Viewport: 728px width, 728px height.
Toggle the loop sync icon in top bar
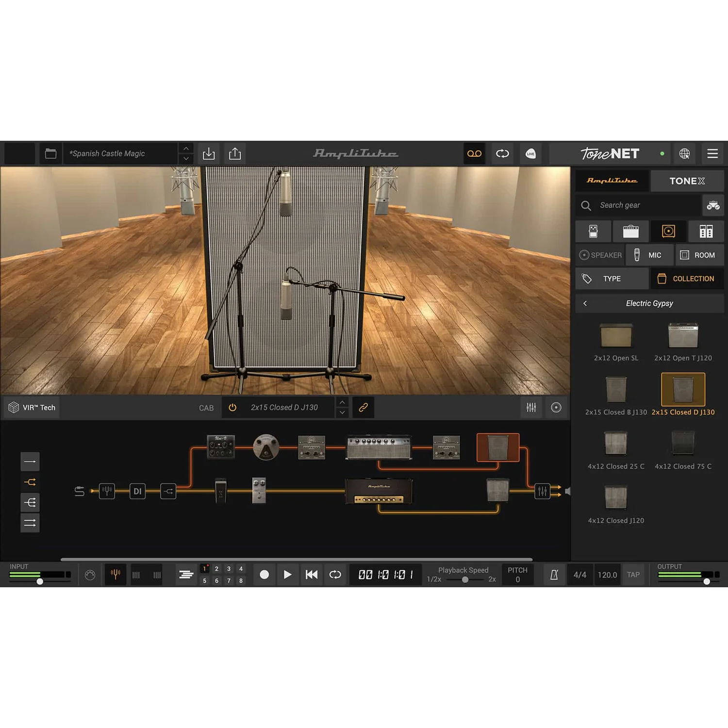pyautogui.click(x=502, y=154)
